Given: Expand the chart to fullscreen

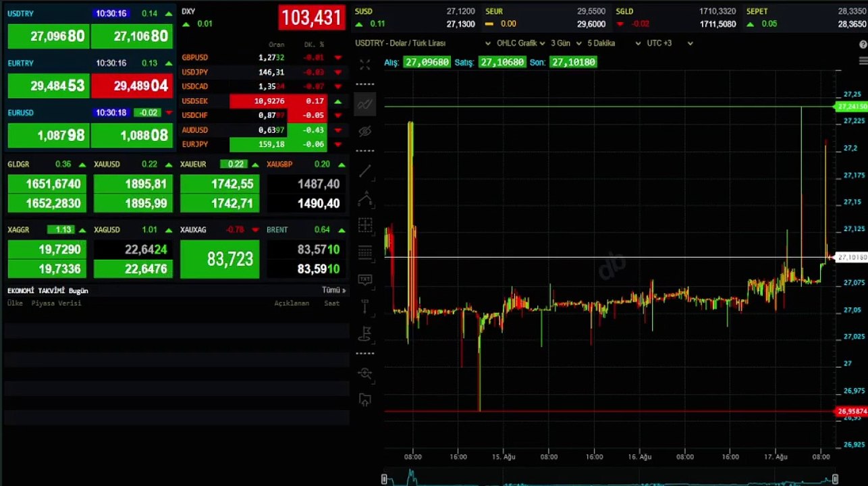Looking at the screenshot, I should (365, 65).
